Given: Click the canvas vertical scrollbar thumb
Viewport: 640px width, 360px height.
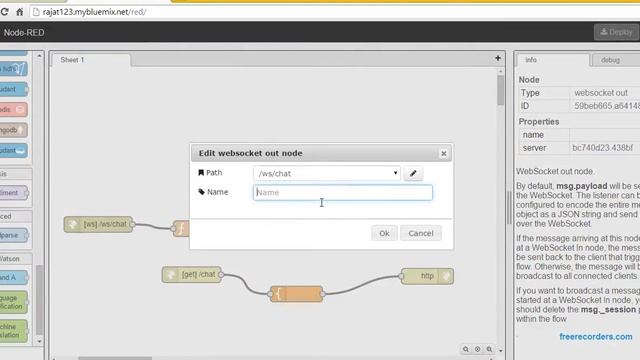Looking at the screenshot, I should click(500, 90).
